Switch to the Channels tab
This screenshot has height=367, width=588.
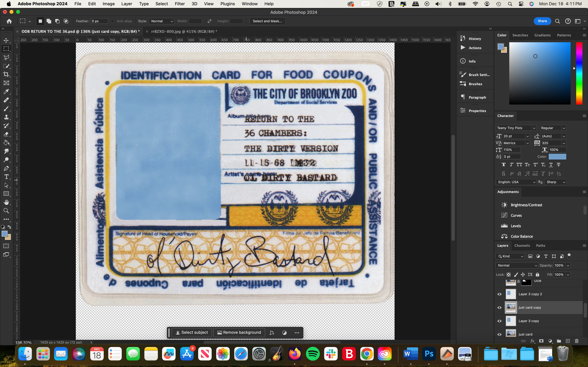pyautogui.click(x=522, y=245)
